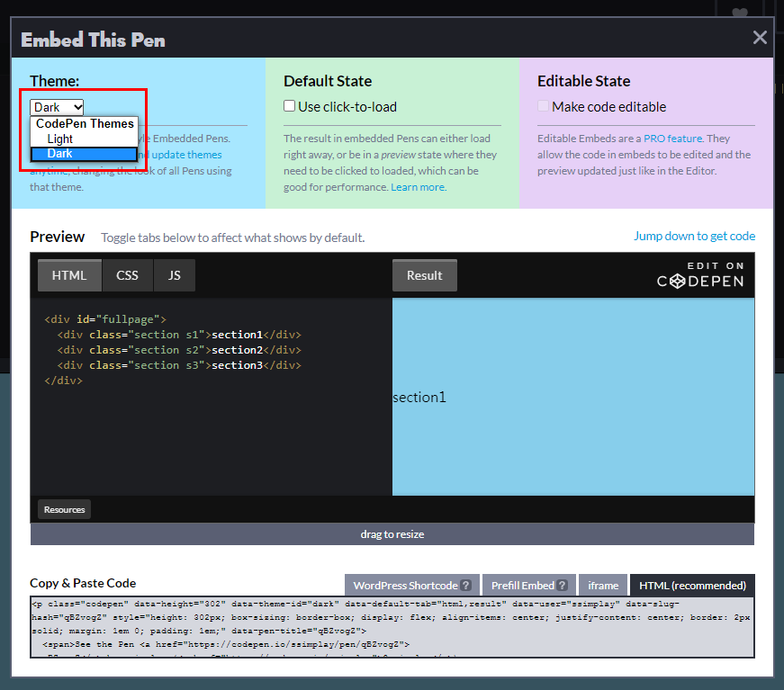Click inside the embed code textarea
The height and width of the screenshot is (690, 784).
point(392,627)
